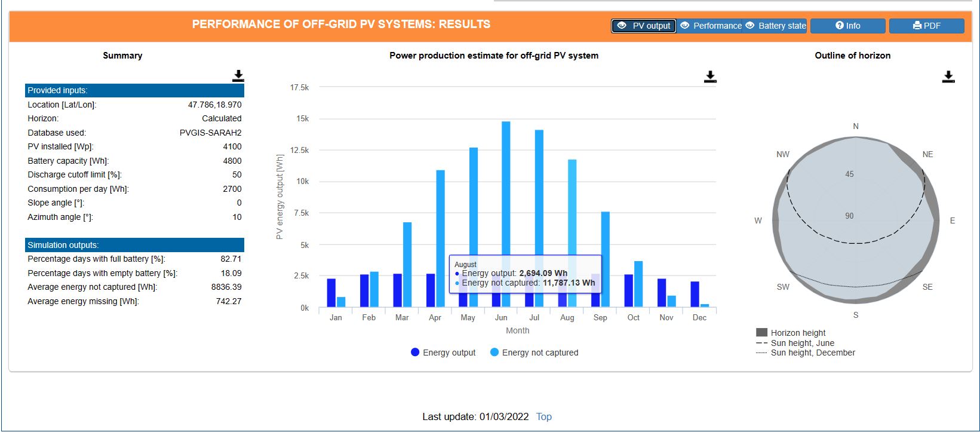Image resolution: width=980 pixels, height=432 pixels.
Task: Click the 'Simulation outputs:' section header
Action: [x=134, y=245]
